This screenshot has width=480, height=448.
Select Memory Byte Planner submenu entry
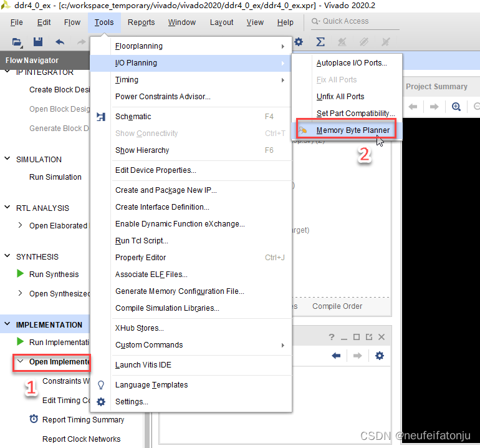(347, 130)
